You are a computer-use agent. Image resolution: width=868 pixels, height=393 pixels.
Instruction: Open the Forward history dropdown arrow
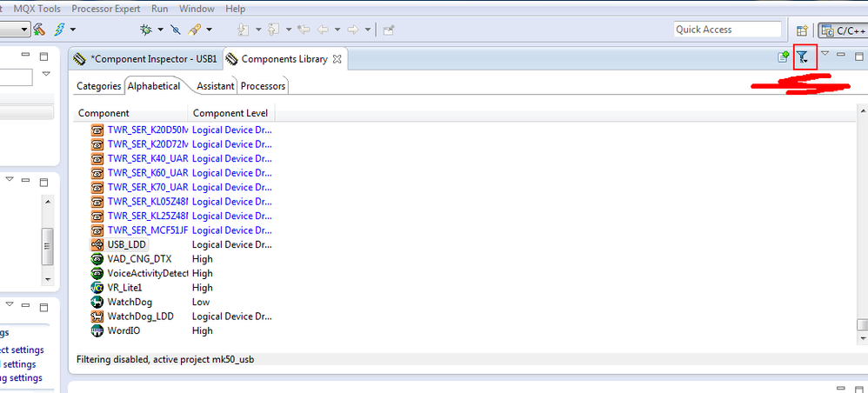pos(367,30)
